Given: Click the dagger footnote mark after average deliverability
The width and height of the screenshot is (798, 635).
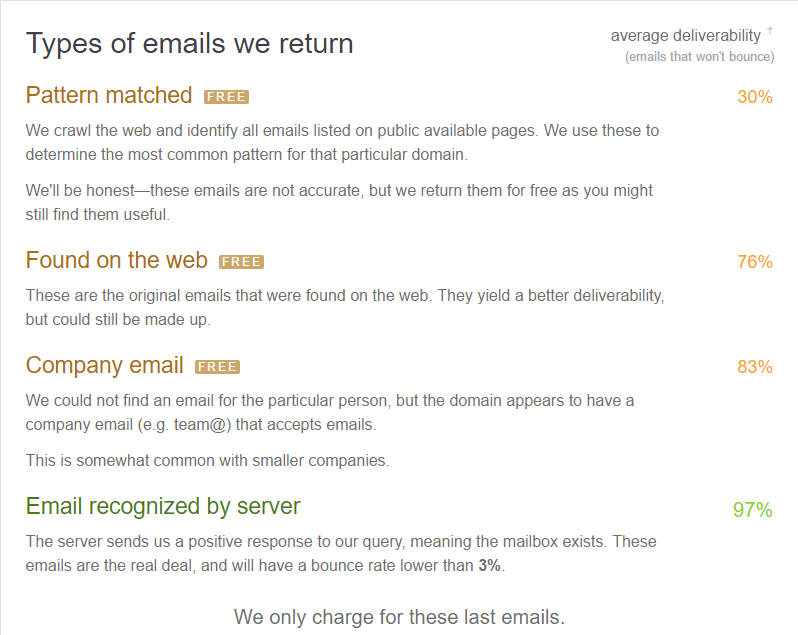Looking at the screenshot, I should coord(770,30).
